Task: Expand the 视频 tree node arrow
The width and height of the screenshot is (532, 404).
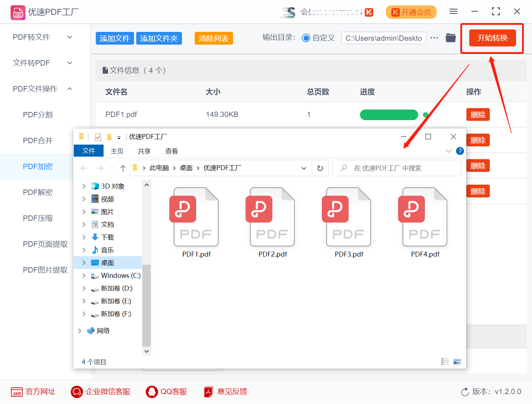Action: click(84, 199)
